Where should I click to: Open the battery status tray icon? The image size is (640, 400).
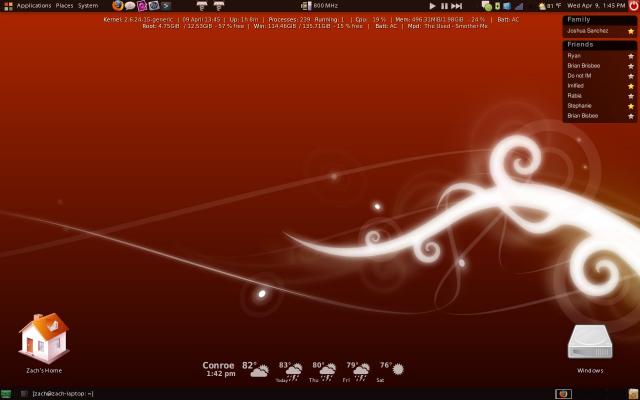[x=498, y=6]
